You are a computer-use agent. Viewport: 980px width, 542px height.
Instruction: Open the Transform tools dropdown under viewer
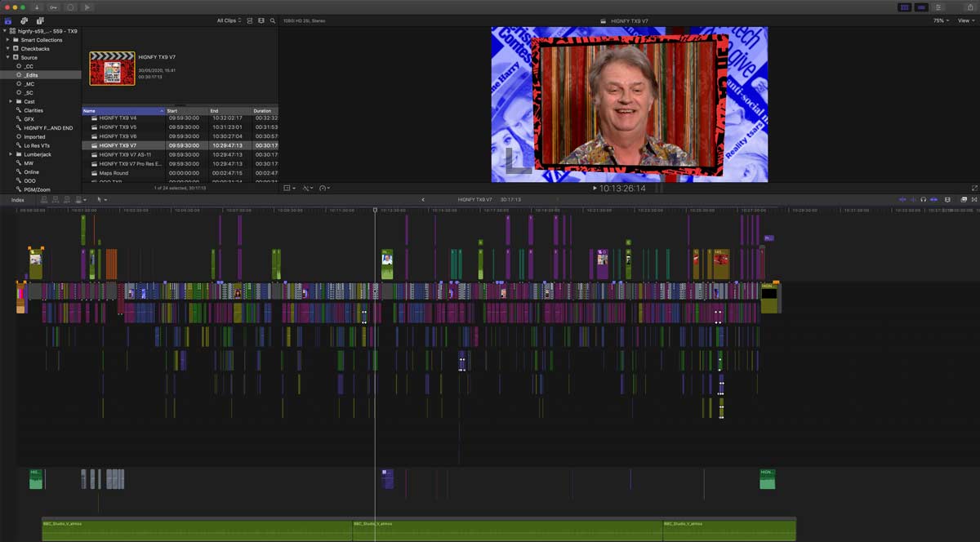pos(289,188)
